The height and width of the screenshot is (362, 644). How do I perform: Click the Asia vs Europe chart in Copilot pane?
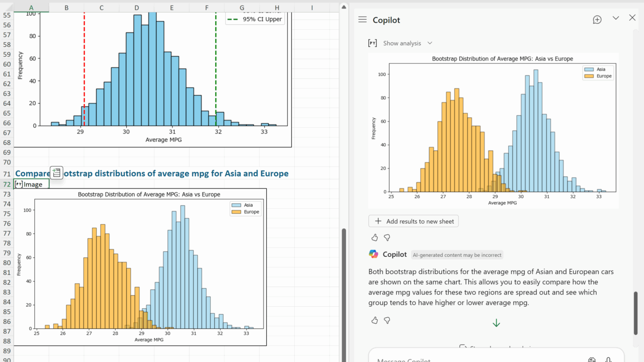pos(492,131)
